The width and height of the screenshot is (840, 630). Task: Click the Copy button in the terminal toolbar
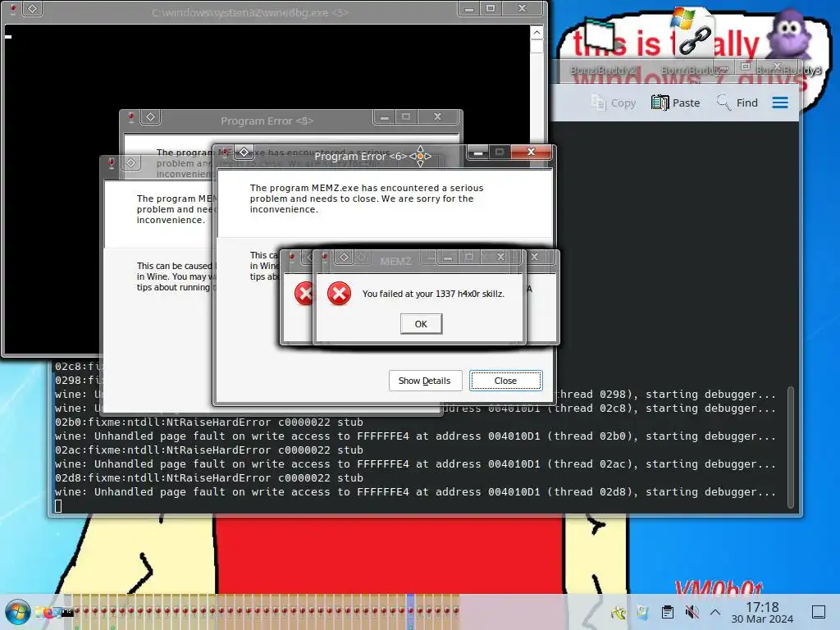pos(613,103)
